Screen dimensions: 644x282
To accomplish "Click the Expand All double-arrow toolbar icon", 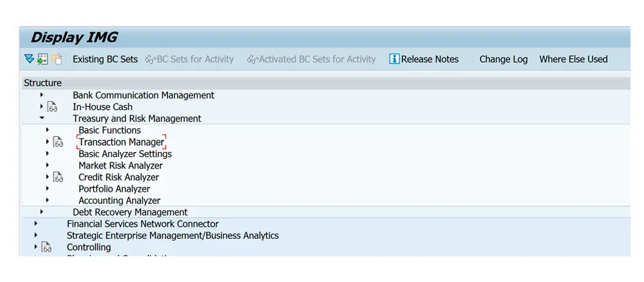I will click(28, 59).
